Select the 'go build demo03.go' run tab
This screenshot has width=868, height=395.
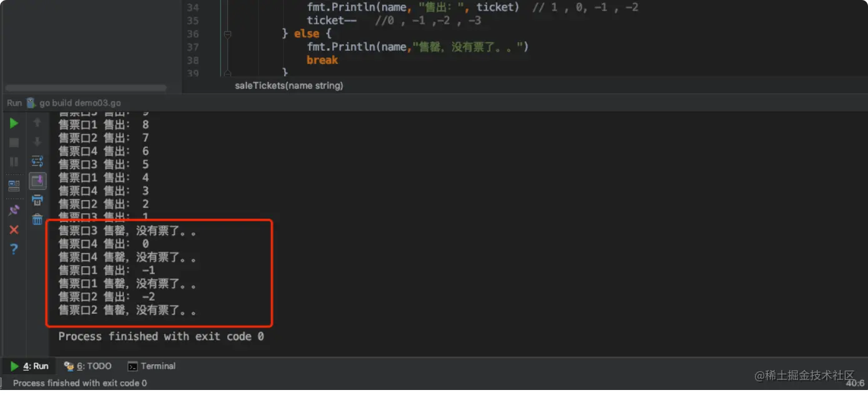pyautogui.click(x=74, y=102)
